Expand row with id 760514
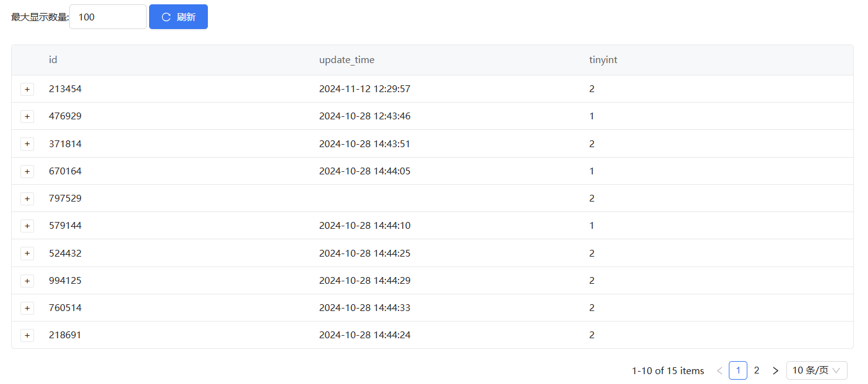Viewport: 868px width, 384px height. coord(27,308)
